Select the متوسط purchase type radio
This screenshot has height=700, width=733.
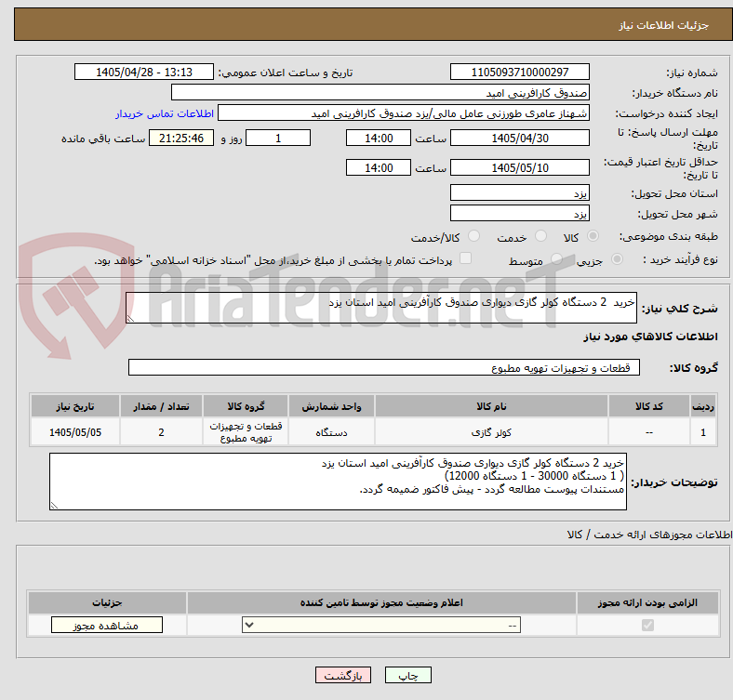556,259
